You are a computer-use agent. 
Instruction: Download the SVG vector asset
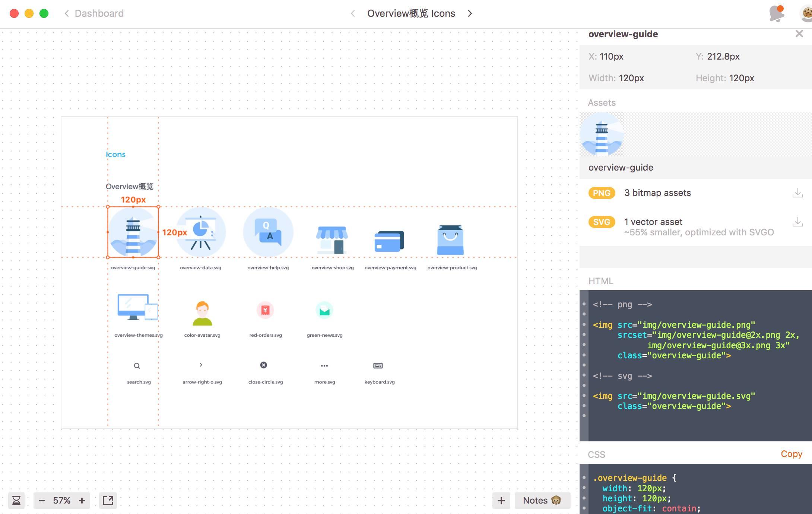(x=797, y=222)
